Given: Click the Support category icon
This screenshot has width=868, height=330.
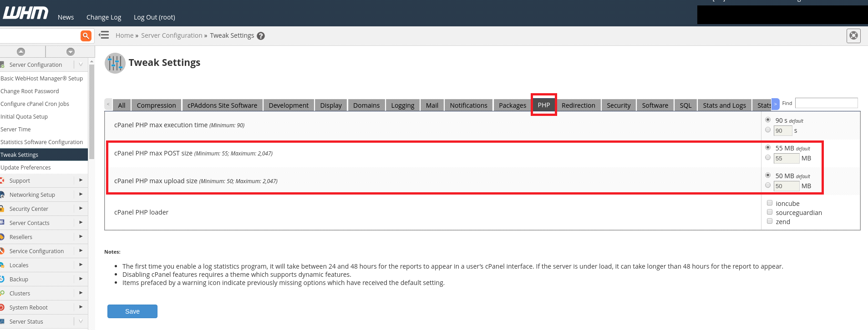Looking at the screenshot, I should 2,180.
